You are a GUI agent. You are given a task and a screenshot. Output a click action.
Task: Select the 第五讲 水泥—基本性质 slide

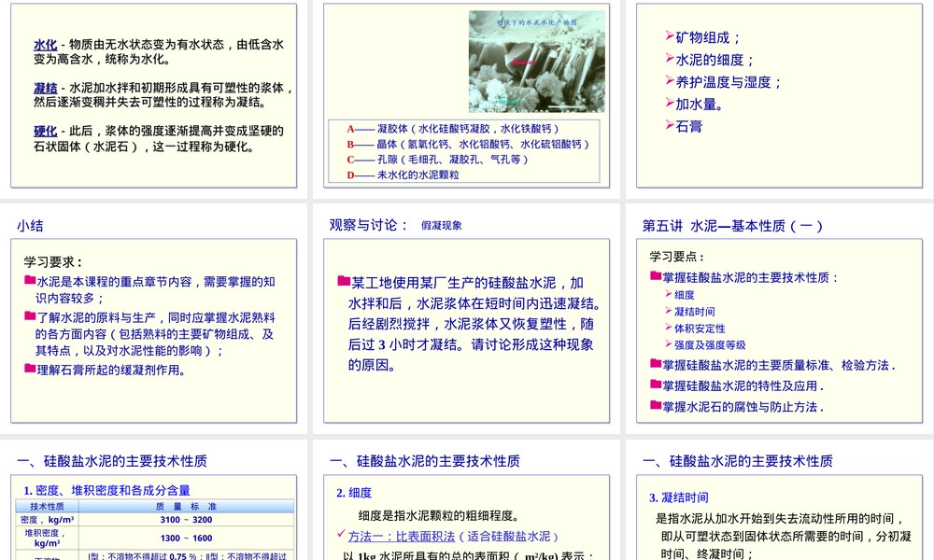[779, 318]
